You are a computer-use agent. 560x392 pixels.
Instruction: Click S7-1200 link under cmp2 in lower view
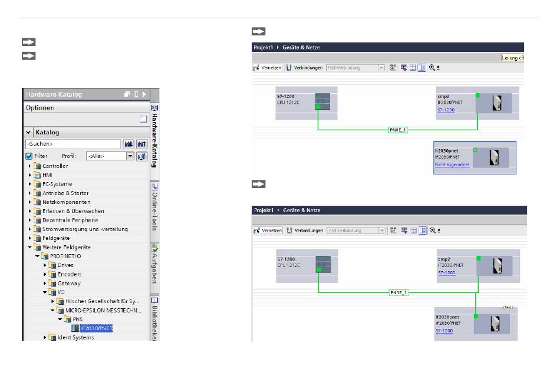(447, 273)
